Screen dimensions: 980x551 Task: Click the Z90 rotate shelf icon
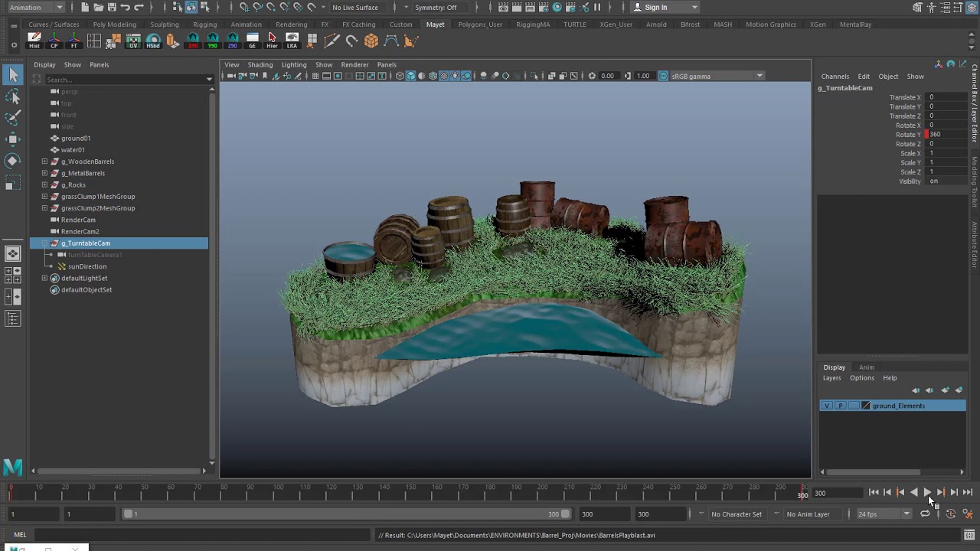[232, 41]
